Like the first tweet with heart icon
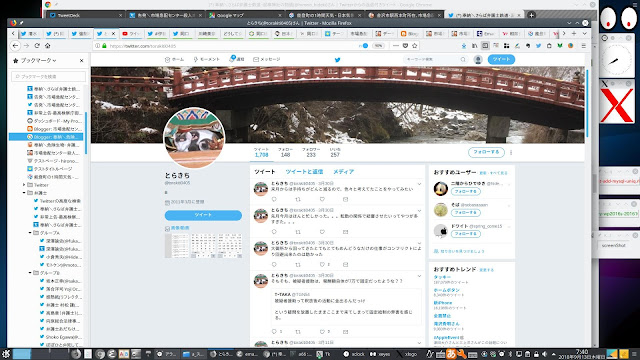Screen dimensions: 640x360 point(322,199)
